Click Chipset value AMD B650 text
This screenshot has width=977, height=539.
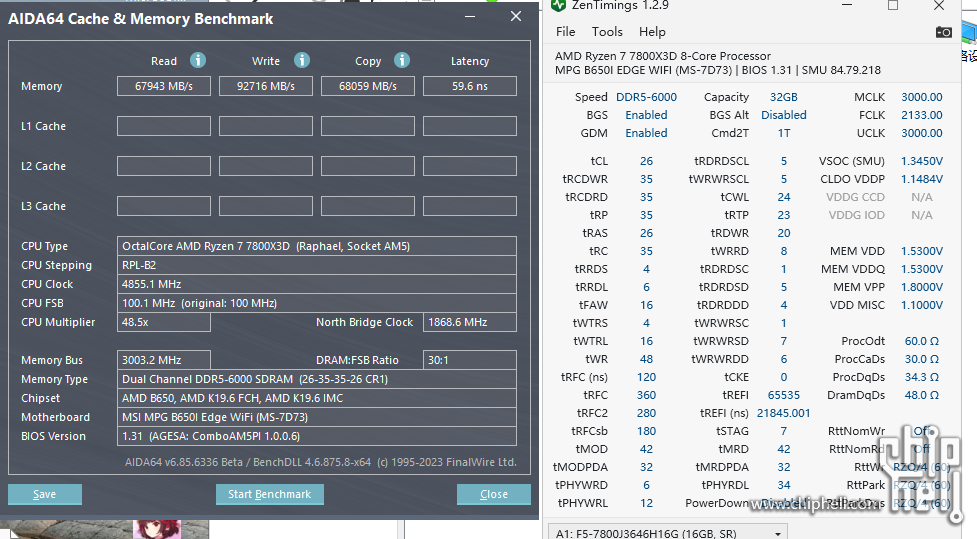317,398
